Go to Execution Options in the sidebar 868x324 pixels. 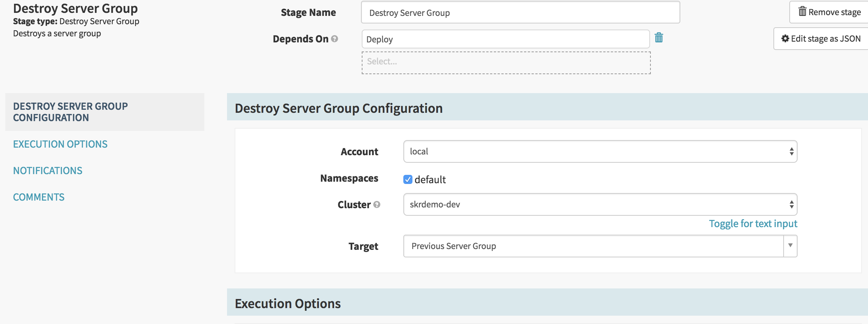[x=60, y=144]
